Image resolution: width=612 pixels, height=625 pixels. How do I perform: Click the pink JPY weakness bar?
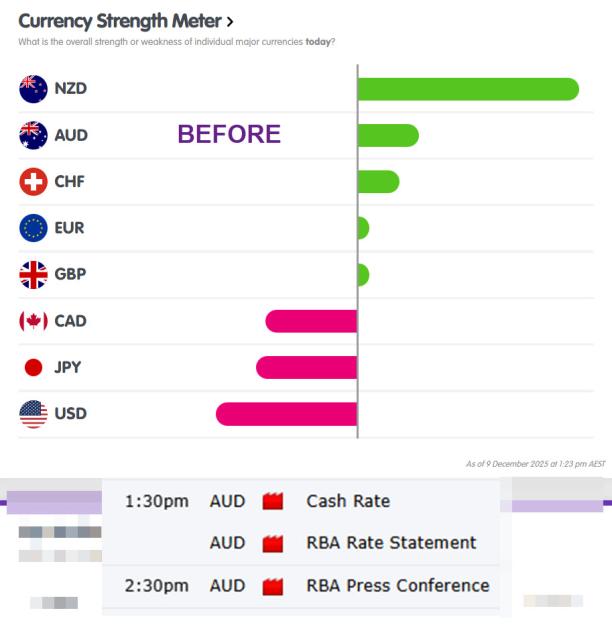pos(307,367)
